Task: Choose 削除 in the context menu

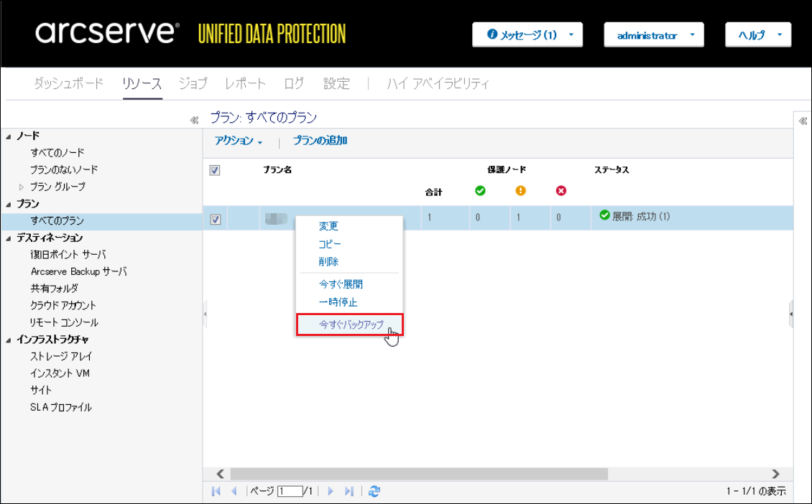Action: pyautogui.click(x=328, y=261)
